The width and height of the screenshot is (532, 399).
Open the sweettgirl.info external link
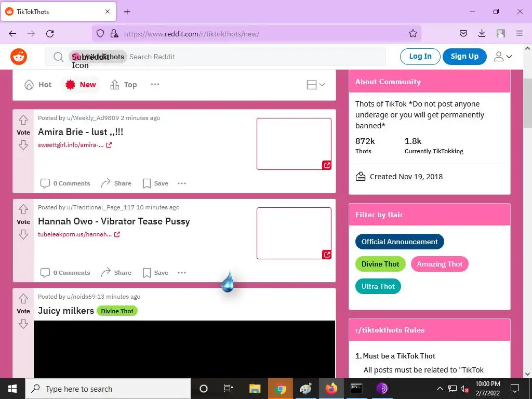click(x=75, y=145)
